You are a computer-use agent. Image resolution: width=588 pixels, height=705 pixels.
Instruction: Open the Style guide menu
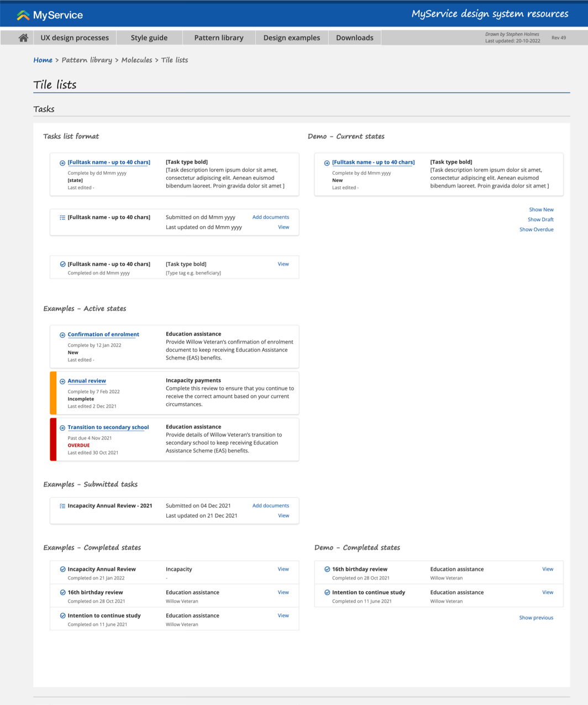149,38
